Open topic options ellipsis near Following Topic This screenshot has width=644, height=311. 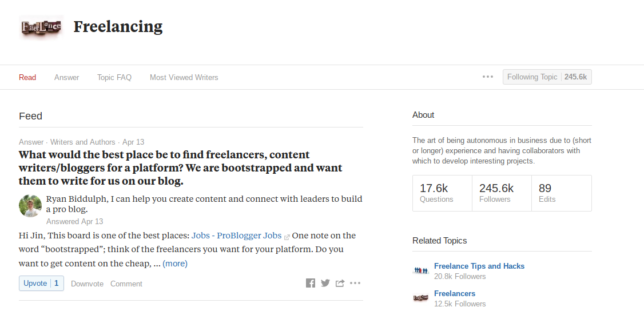pyautogui.click(x=488, y=77)
